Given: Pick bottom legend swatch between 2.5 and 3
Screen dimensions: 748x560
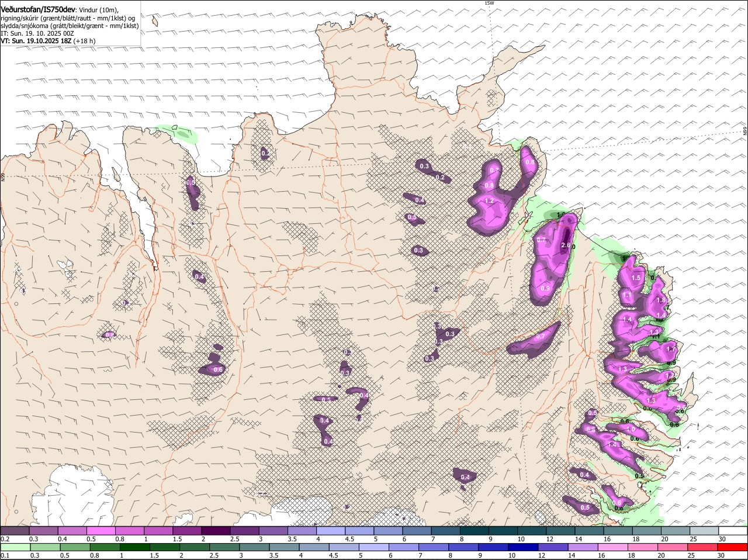Looking at the screenshot, I should pyautogui.click(x=225, y=547).
